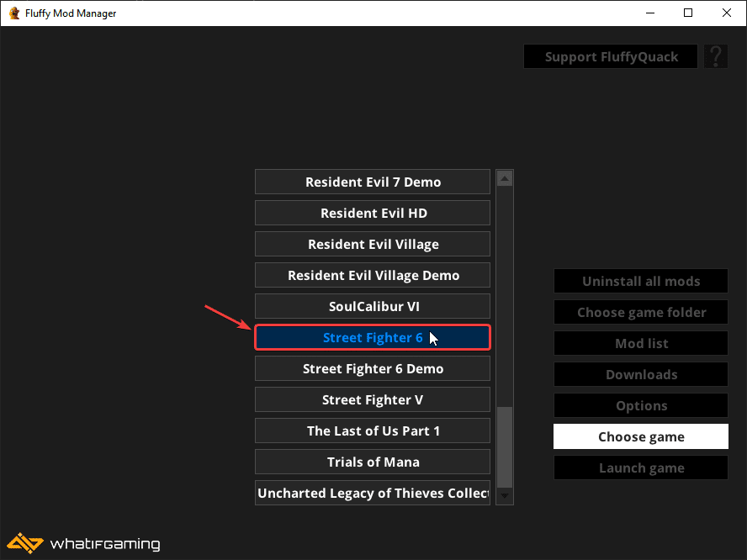Image resolution: width=747 pixels, height=560 pixels.
Task: Select SoulCalibur VI from list
Action: (x=373, y=306)
